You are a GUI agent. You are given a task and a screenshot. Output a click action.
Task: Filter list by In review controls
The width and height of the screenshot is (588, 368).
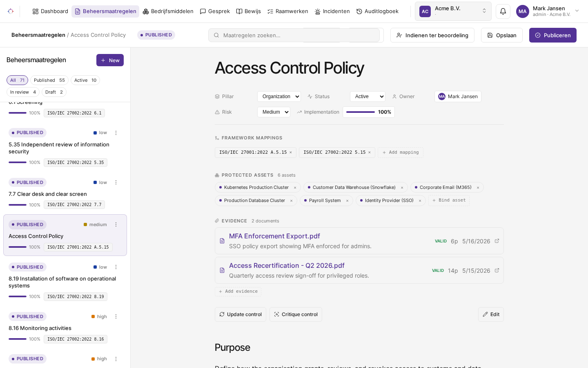tap(23, 92)
